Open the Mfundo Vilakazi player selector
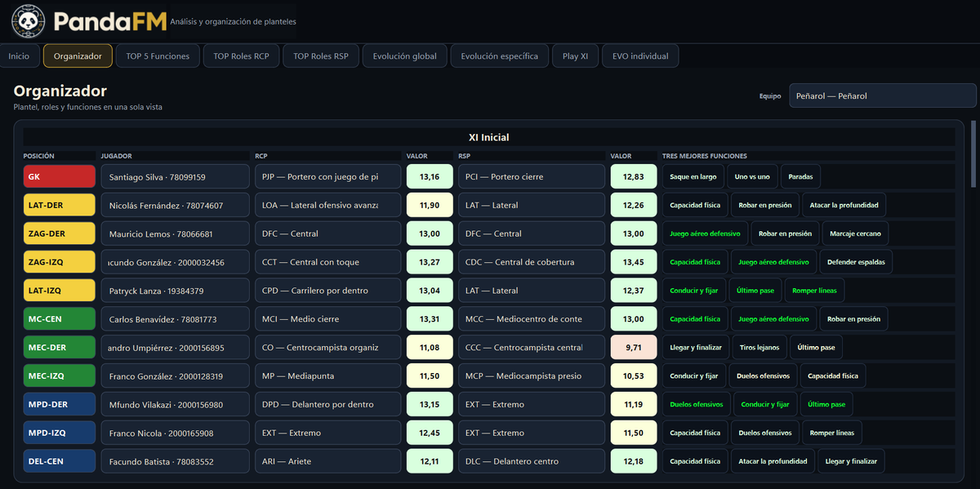980x489 pixels. [175, 405]
